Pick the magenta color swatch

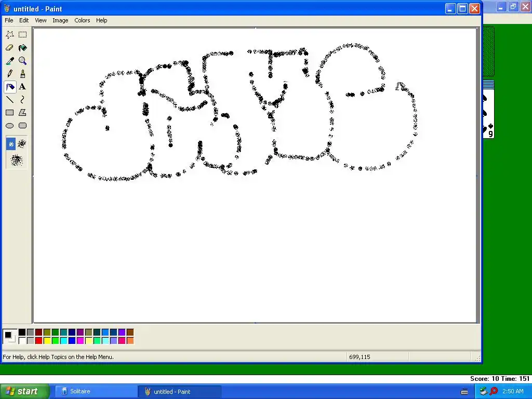click(x=81, y=340)
